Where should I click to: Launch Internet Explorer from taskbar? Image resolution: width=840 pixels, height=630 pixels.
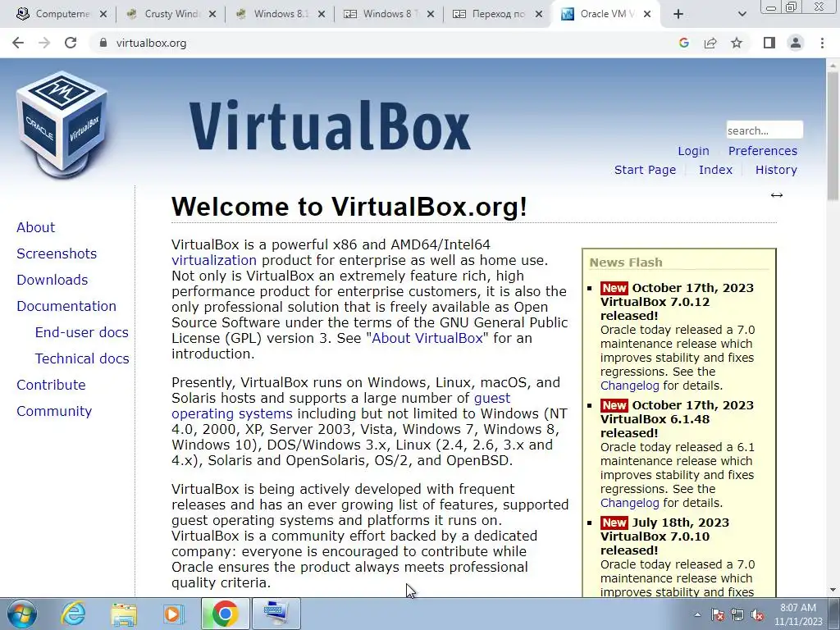click(x=72, y=614)
